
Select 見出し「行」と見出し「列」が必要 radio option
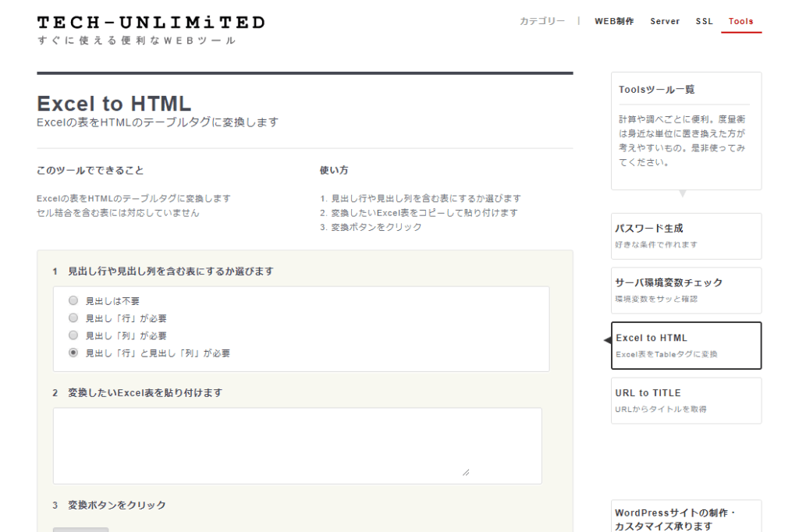tap(73, 353)
